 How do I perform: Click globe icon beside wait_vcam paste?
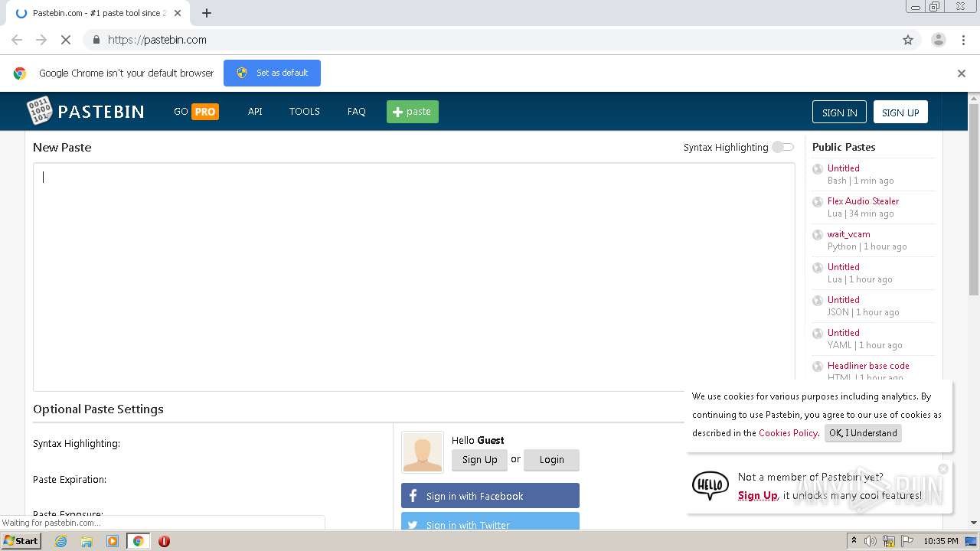(818, 235)
